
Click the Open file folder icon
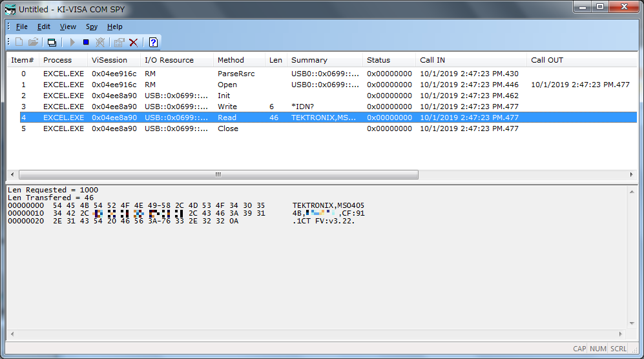pyautogui.click(x=33, y=43)
